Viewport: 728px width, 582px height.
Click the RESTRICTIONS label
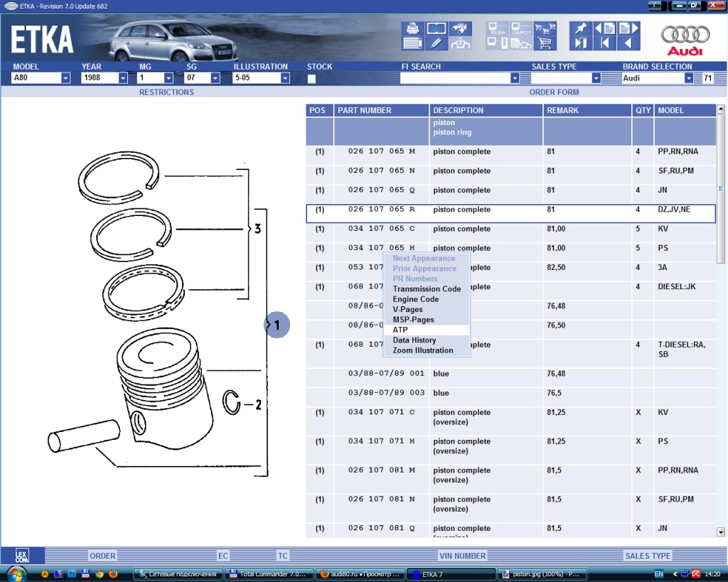tap(166, 92)
